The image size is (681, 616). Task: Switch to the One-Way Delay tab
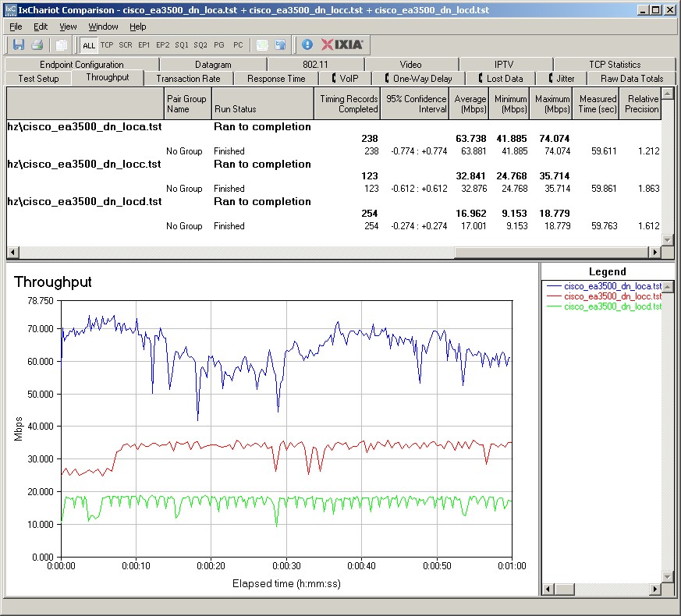418,79
